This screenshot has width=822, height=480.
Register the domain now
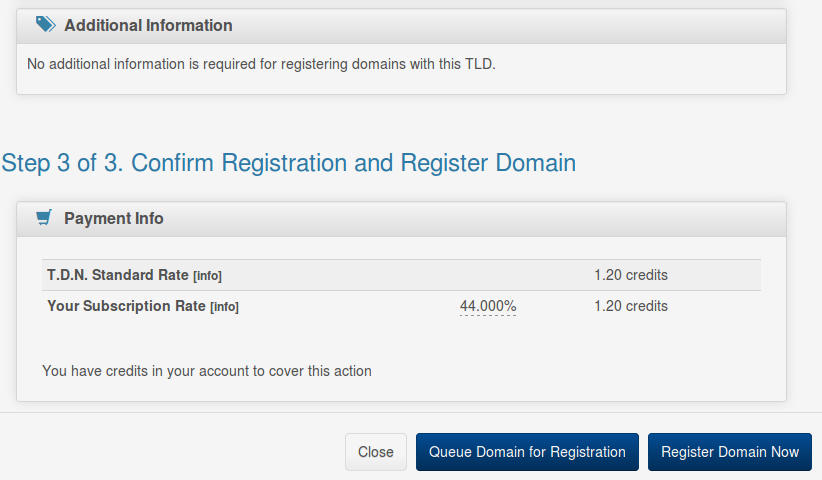tap(730, 452)
